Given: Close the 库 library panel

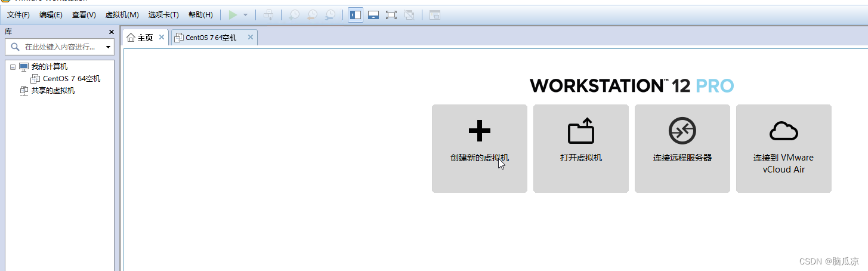Looking at the screenshot, I should click(111, 32).
